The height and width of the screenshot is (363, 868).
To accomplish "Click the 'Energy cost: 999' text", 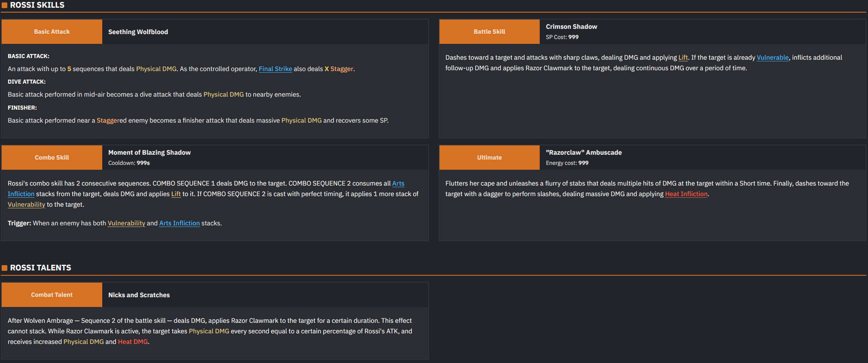I will coord(567,163).
